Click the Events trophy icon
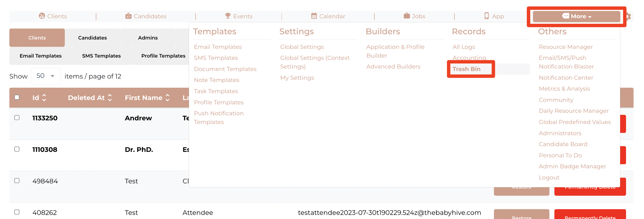The height and width of the screenshot is (219, 644). [x=228, y=16]
